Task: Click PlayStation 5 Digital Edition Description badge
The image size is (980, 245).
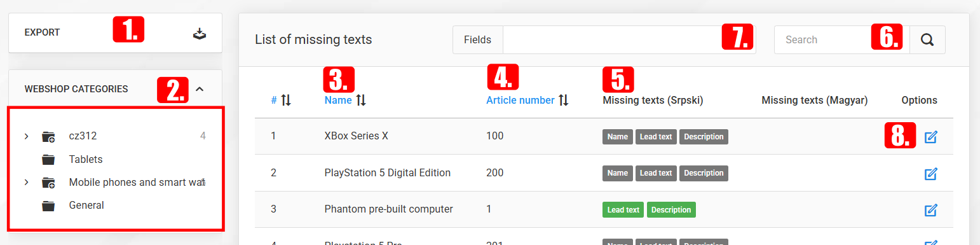Action: pos(704,173)
